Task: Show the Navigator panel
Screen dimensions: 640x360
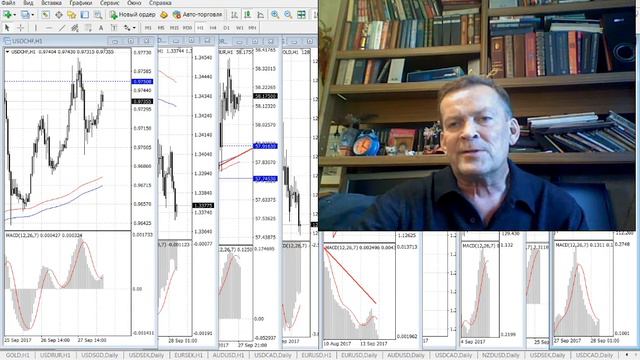Action: click(x=72, y=15)
